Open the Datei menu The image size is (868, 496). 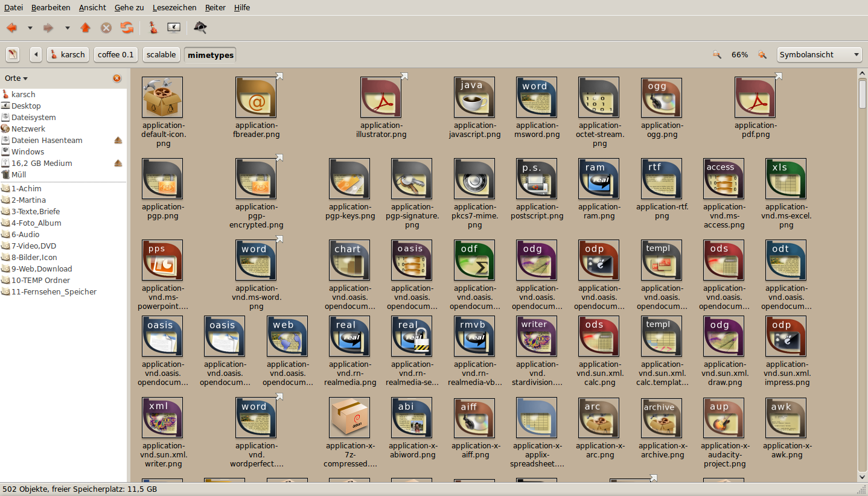(x=13, y=7)
